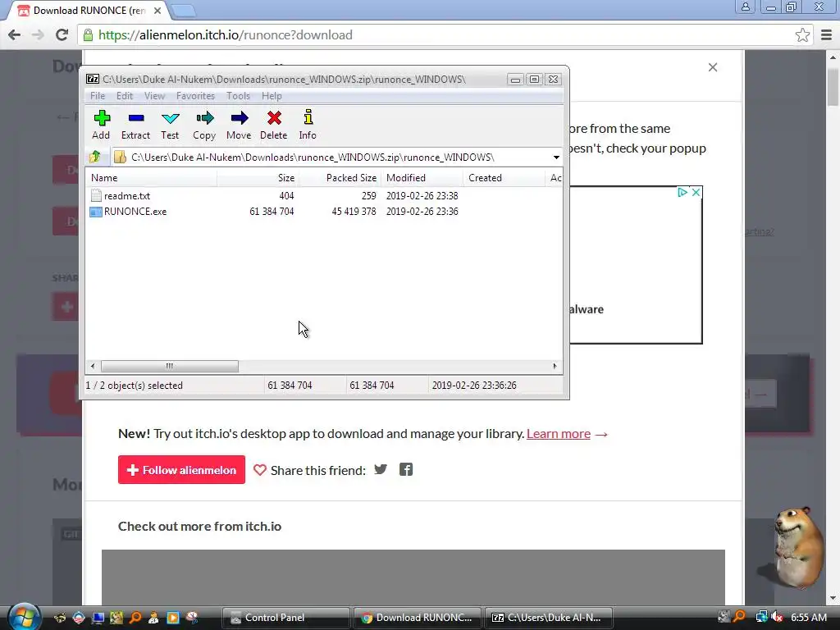This screenshot has width=840, height=630.
Task: Select the readme.txt file
Action: click(x=127, y=195)
